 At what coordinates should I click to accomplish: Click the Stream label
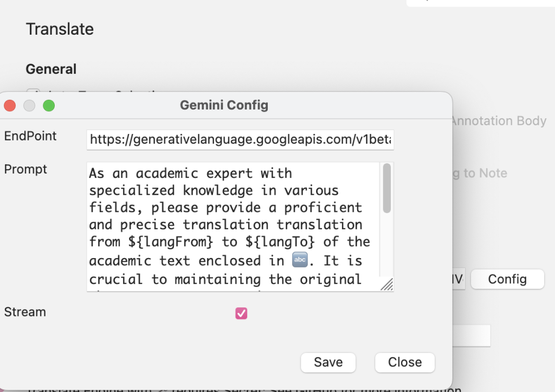coord(25,312)
